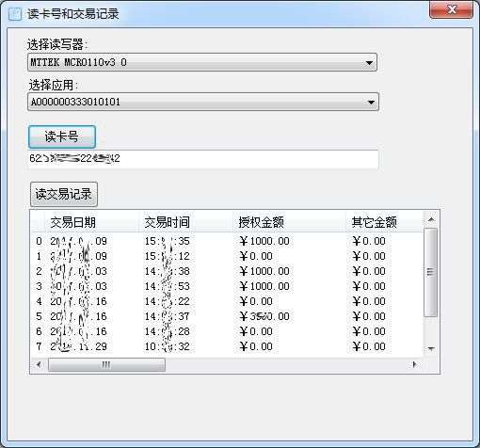The image size is (480, 448).
Task: Click the horizontal scrollbar left arrow
Action: tap(39, 364)
